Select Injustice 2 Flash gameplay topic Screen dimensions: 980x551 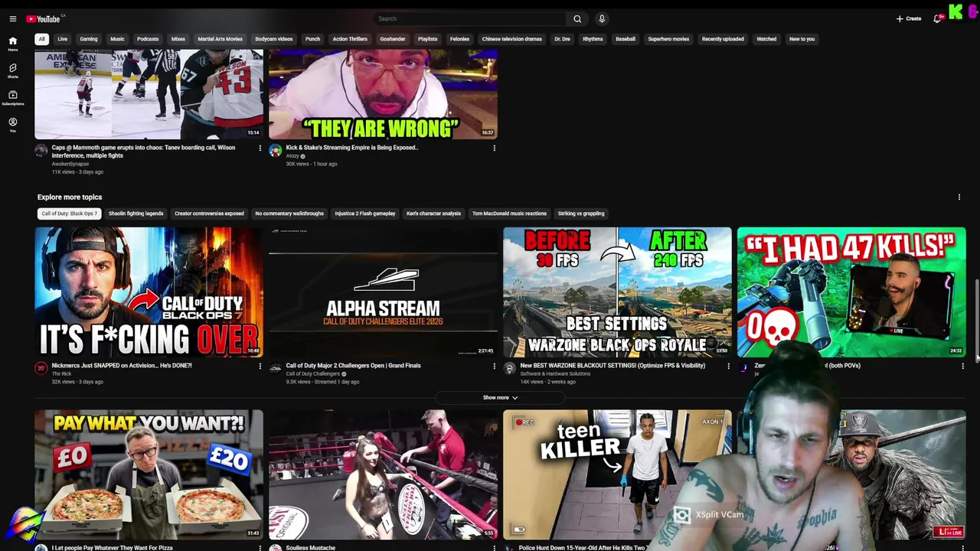tap(365, 214)
